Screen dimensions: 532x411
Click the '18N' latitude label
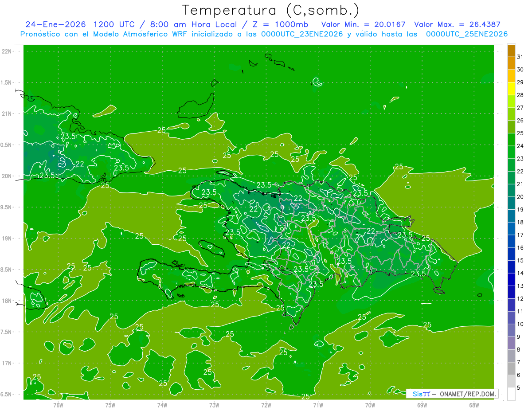pyautogui.click(x=7, y=301)
